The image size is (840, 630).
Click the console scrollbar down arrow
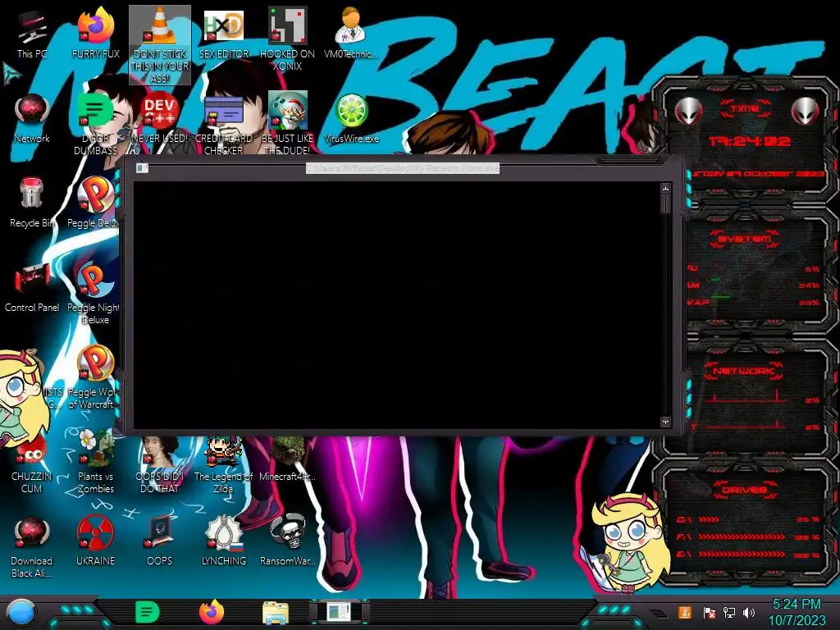(x=665, y=422)
